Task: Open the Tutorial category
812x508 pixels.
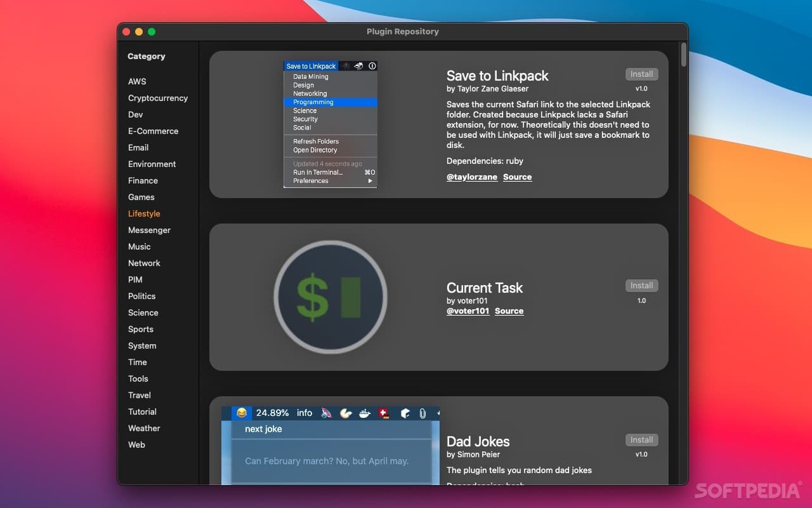Action: pyautogui.click(x=142, y=411)
